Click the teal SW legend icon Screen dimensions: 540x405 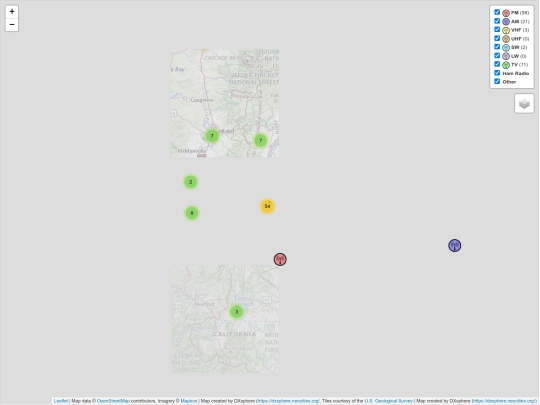(506, 48)
